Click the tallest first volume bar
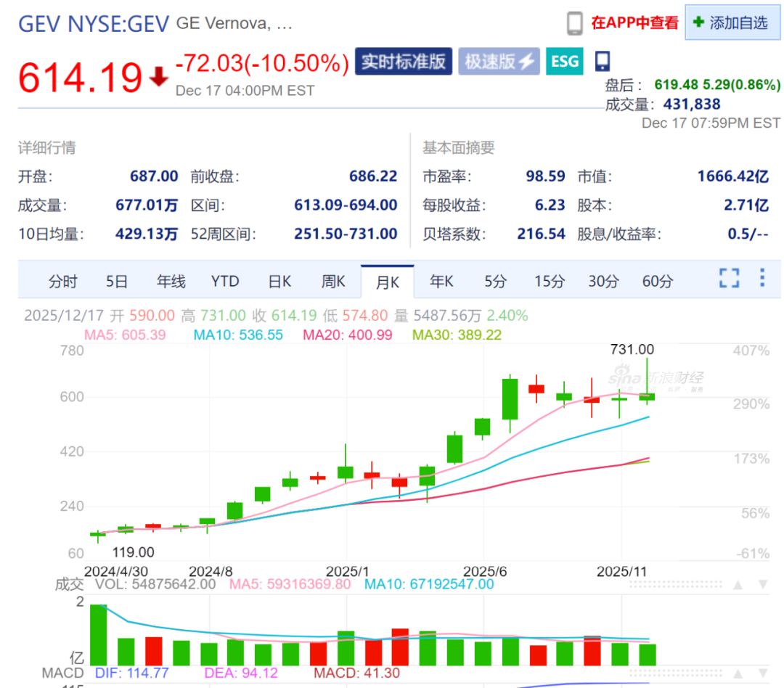The width and height of the screenshot is (784, 688). click(x=99, y=635)
